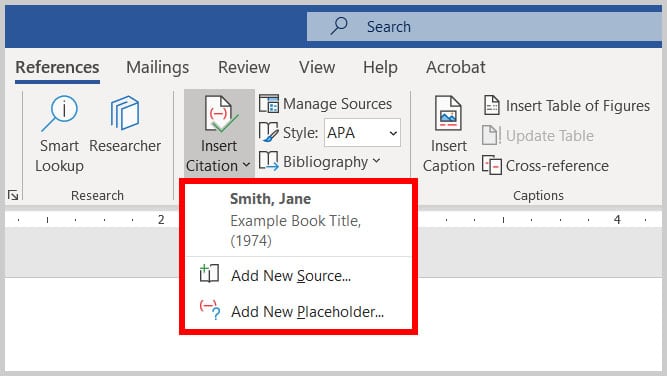Insert Table of Figures
Image resolution: width=667 pixels, height=376 pixels.
567,105
